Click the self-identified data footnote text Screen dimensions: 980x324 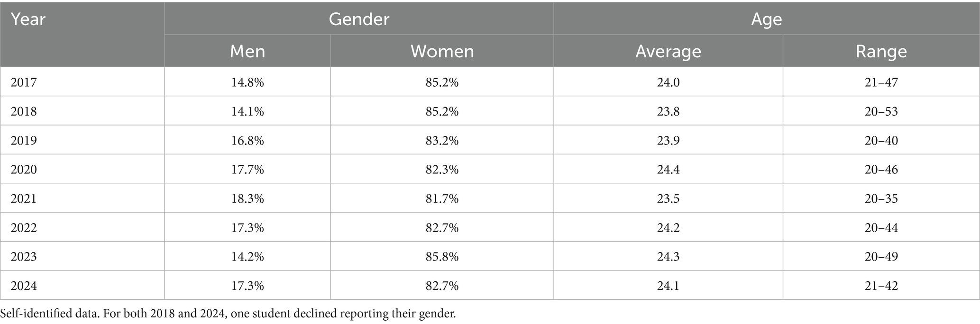[228, 314]
